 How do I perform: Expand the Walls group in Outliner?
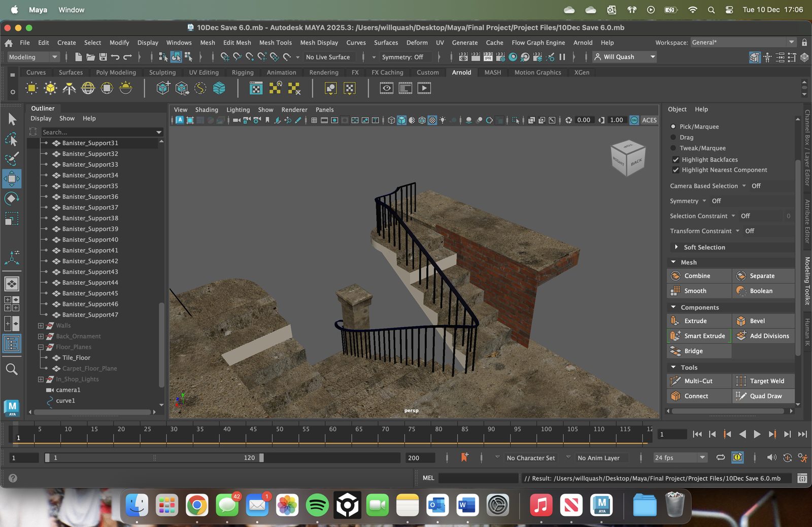41,326
